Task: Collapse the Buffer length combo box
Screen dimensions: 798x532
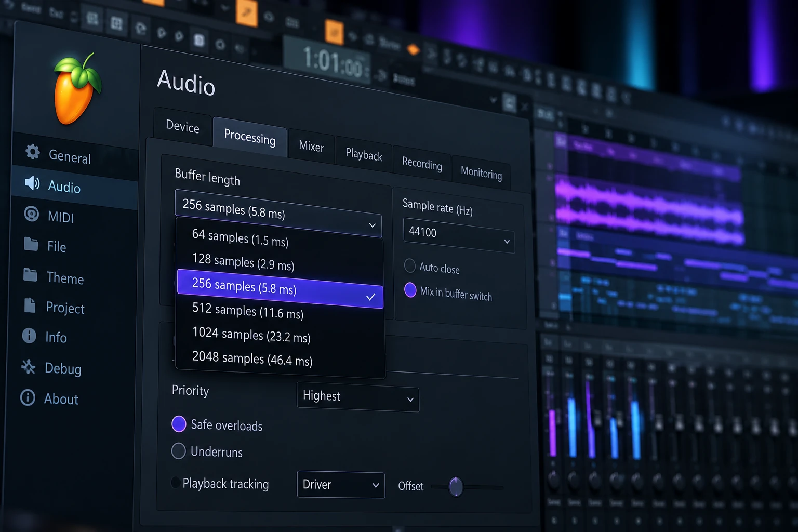Action: click(278, 214)
